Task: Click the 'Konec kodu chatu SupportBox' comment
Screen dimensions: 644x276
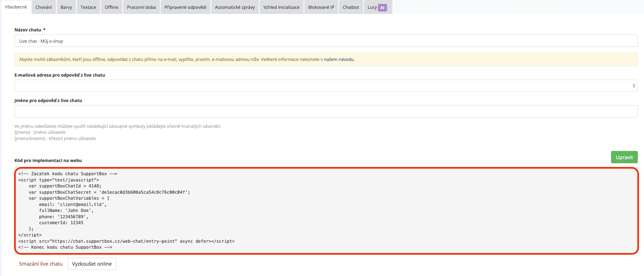Action: point(65,247)
